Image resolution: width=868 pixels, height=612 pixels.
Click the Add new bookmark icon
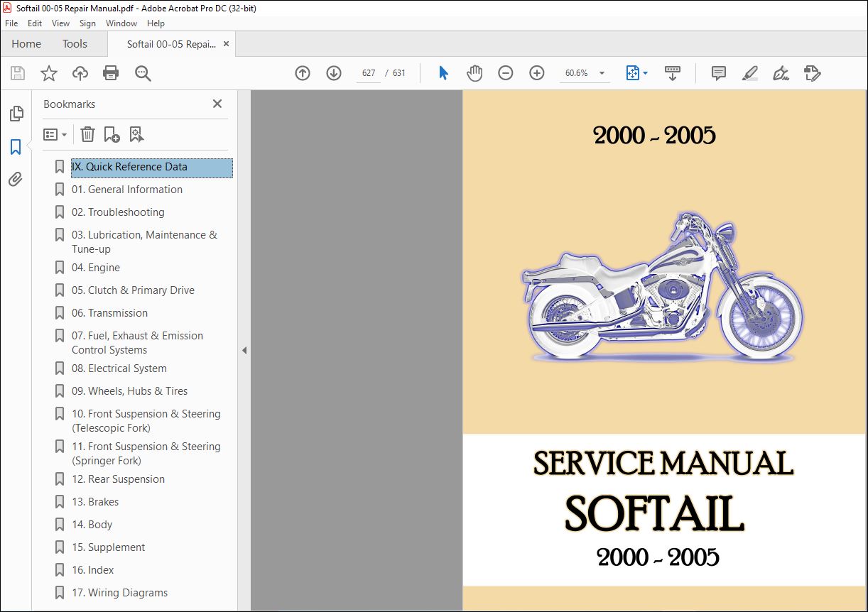click(x=112, y=134)
